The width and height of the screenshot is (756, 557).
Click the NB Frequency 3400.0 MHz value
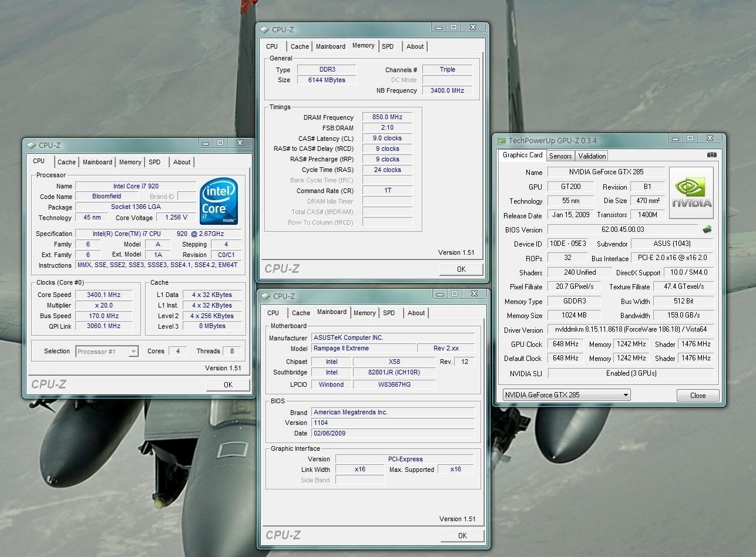(448, 90)
